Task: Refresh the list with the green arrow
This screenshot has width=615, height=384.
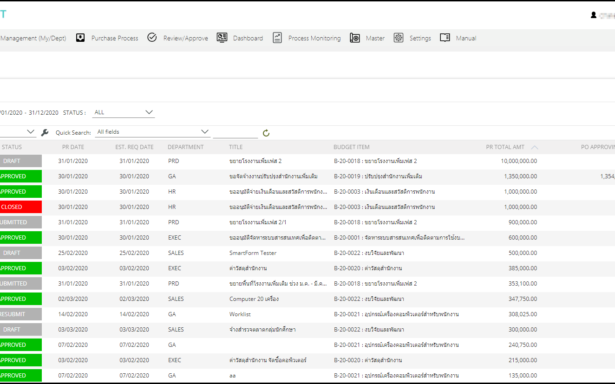Action: [x=266, y=133]
